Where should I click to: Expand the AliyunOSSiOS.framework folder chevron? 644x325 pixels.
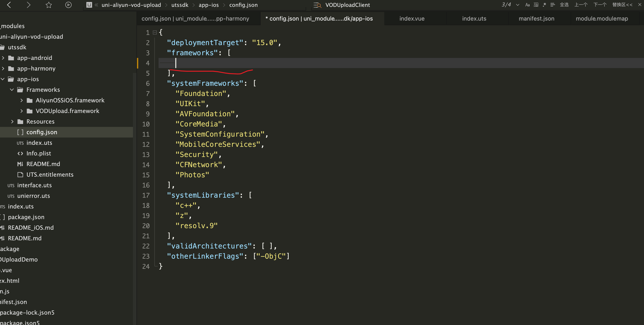pyautogui.click(x=21, y=100)
